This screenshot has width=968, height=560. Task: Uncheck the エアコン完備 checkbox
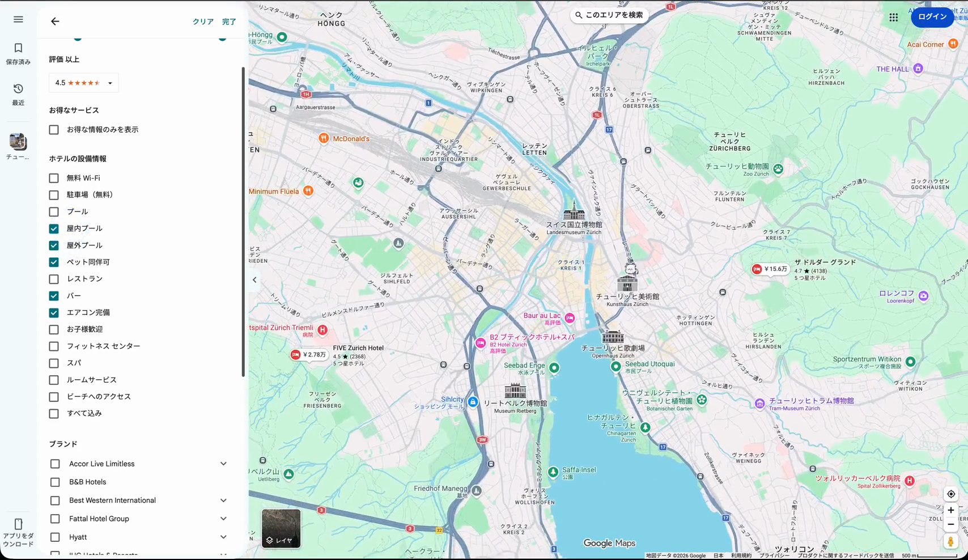click(54, 313)
